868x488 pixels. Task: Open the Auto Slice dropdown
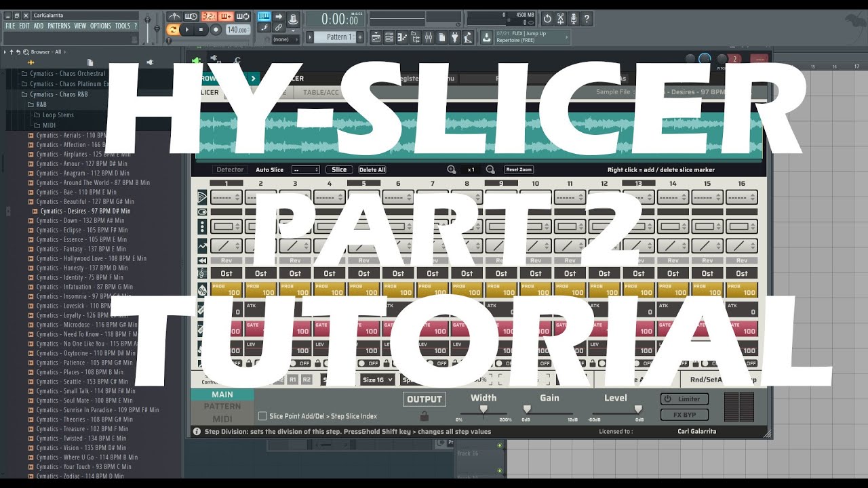306,169
